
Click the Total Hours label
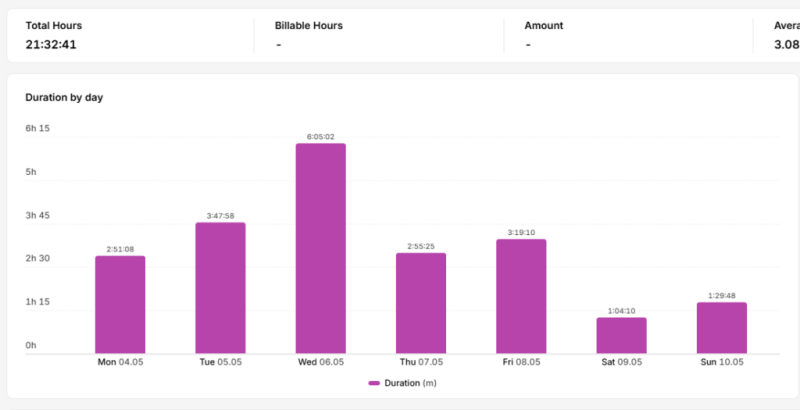pos(54,25)
